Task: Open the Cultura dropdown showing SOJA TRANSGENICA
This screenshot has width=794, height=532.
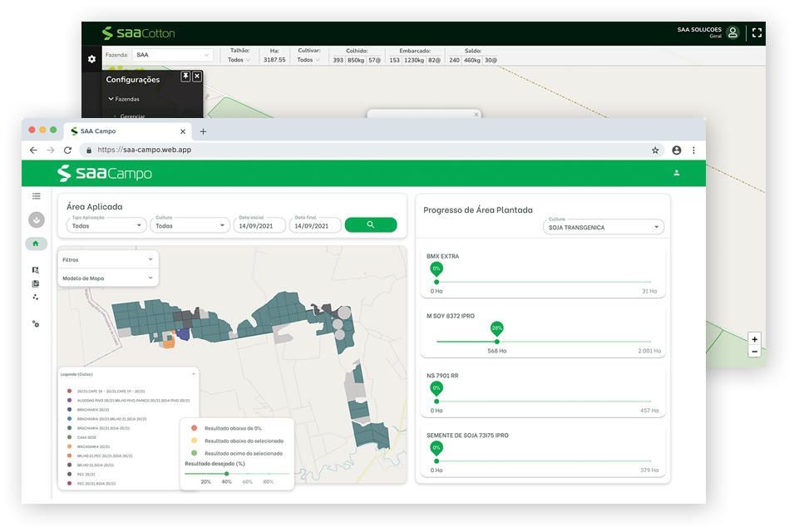Action: click(603, 227)
